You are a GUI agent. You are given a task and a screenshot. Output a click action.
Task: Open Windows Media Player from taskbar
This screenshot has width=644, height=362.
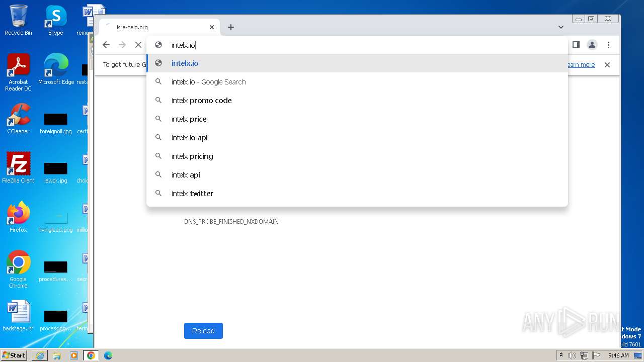click(74, 355)
